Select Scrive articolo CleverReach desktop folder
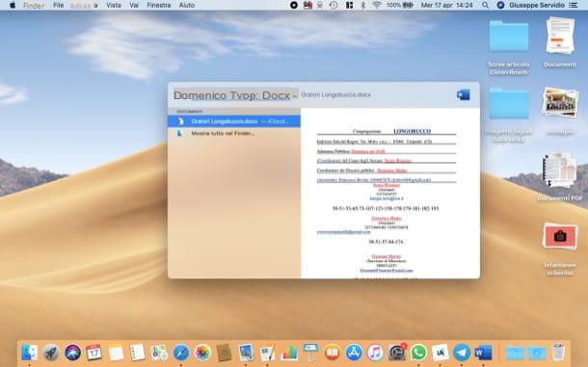This screenshot has height=367, width=588. (x=509, y=48)
